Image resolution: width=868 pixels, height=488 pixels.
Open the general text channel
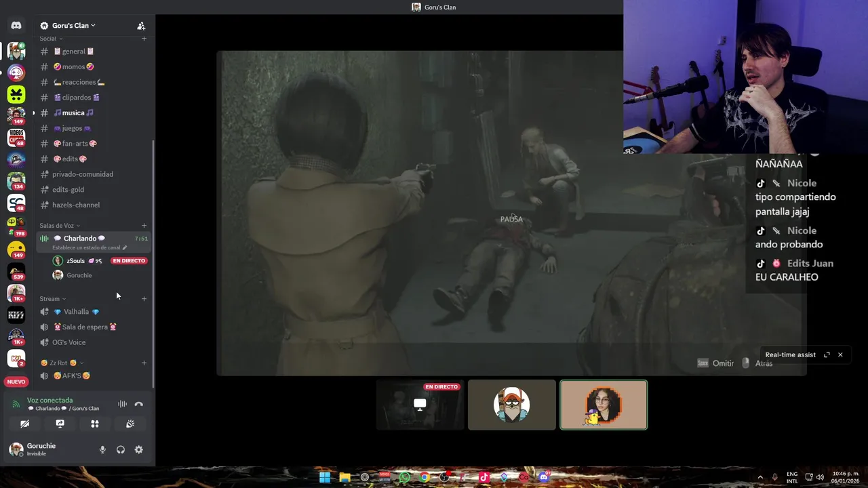[x=94, y=52]
